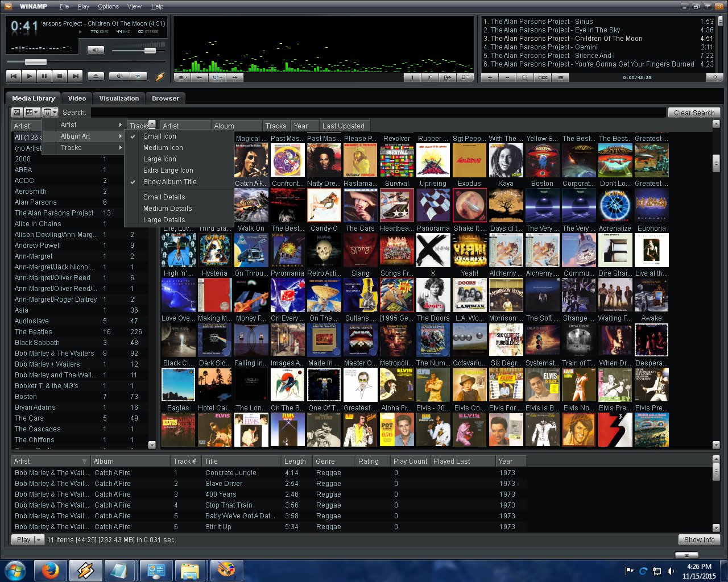Expand the Artist submenu
Viewport: 728px width, 582px height.
click(x=84, y=124)
